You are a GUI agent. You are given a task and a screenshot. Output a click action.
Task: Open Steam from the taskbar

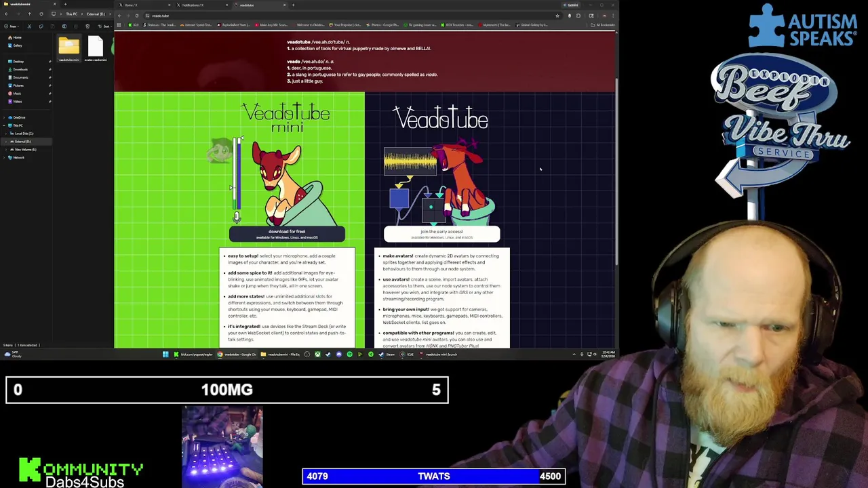[388, 354]
